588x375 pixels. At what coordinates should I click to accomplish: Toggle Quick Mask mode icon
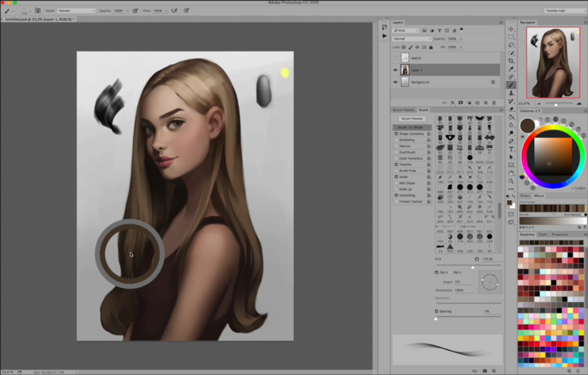[x=511, y=214]
